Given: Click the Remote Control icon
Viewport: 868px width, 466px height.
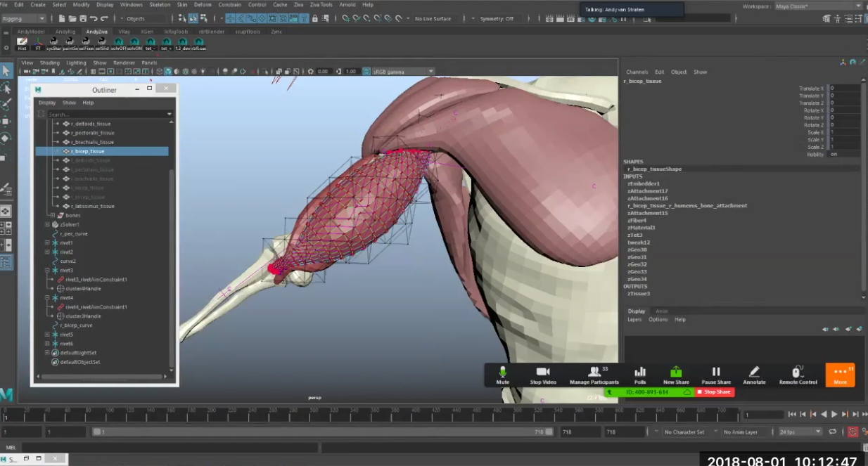Looking at the screenshot, I should pos(798,375).
